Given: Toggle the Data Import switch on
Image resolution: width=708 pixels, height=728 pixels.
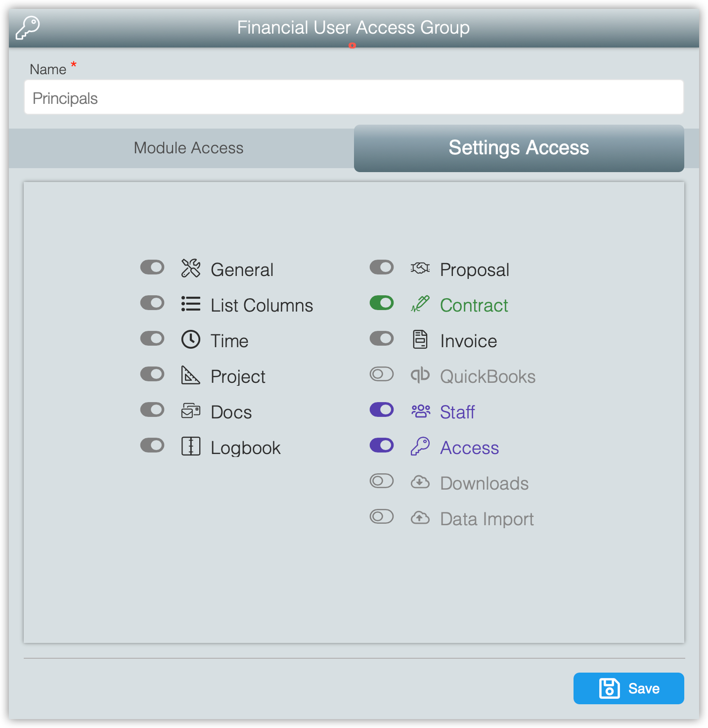Looking at the screenshot, I should pyautogui.click(x=381, y=516).
